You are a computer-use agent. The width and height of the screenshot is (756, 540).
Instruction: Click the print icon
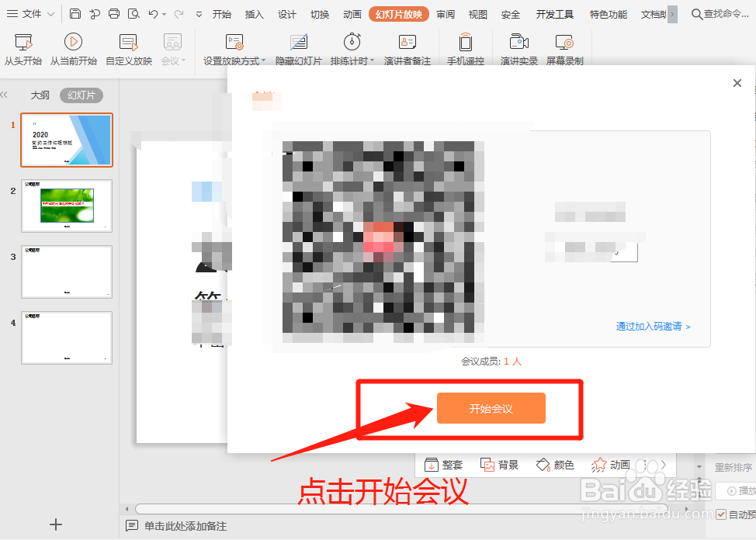pos(114,14)
